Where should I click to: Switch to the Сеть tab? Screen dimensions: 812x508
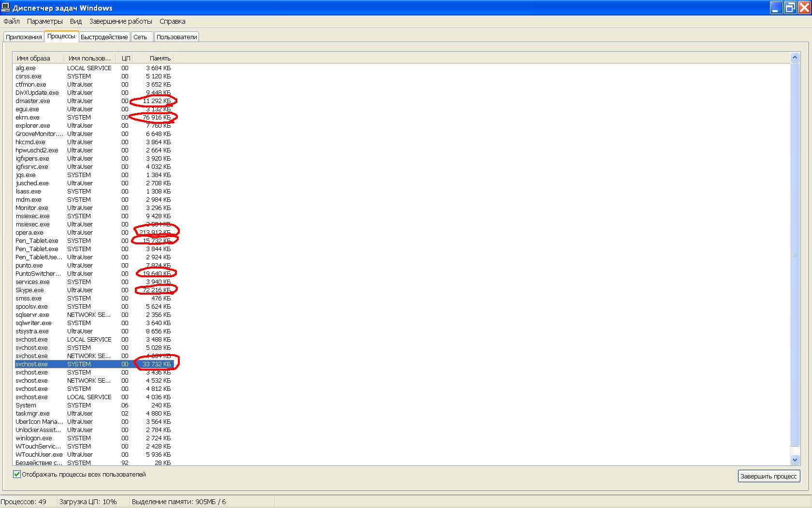pos(141,37)
